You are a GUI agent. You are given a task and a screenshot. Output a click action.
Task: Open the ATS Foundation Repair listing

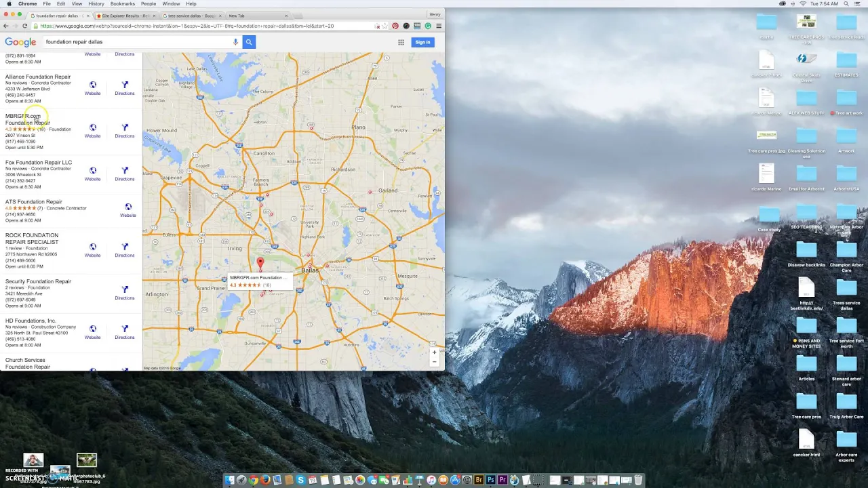(34, 202)
